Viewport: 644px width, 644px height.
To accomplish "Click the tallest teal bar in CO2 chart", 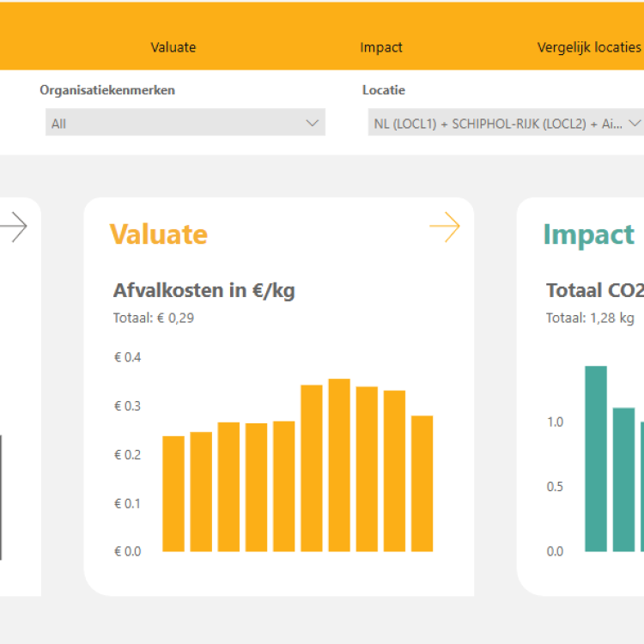I will pyautogui.click(x=596, y=459).
